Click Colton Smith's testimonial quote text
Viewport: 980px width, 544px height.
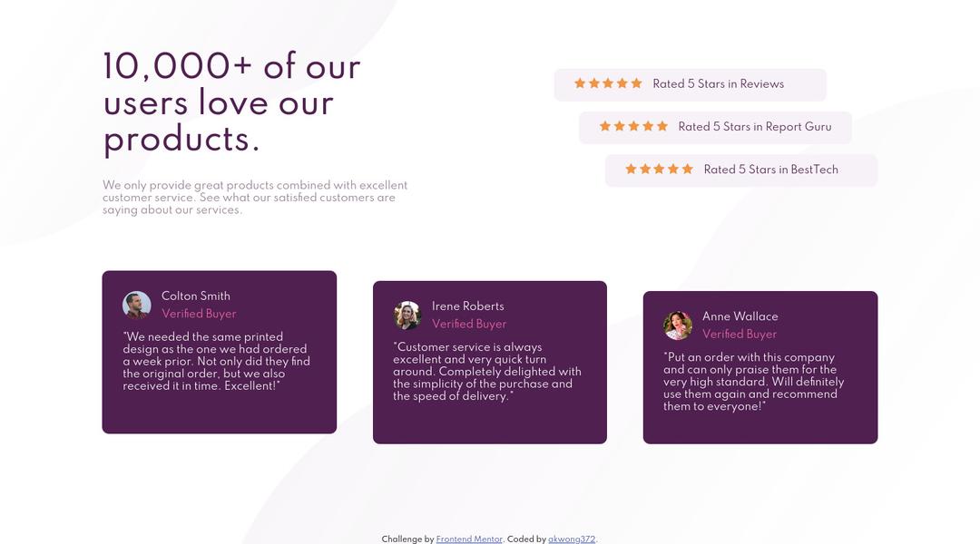pyautogui.click(x=216, y=361)
